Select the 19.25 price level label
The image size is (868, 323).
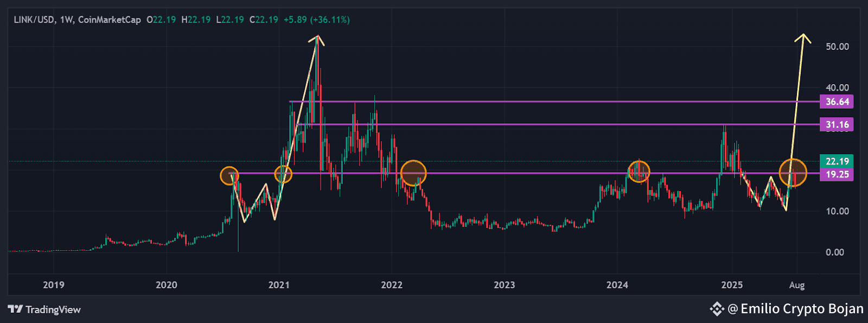point(837,174)
